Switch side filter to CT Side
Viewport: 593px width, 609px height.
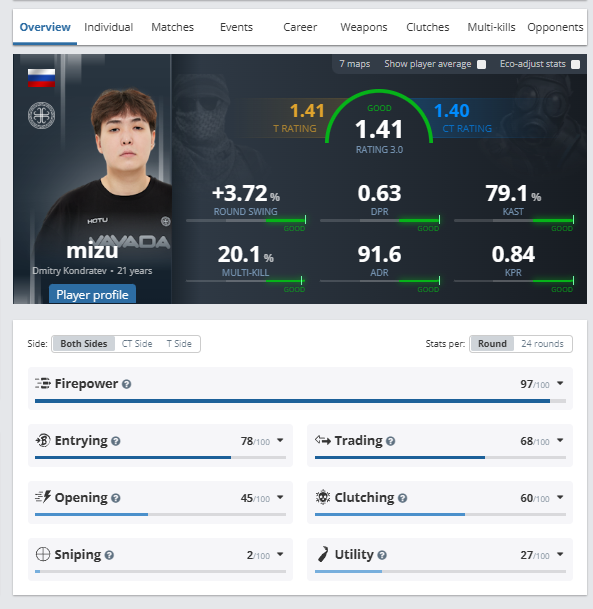tap(137, 344)
